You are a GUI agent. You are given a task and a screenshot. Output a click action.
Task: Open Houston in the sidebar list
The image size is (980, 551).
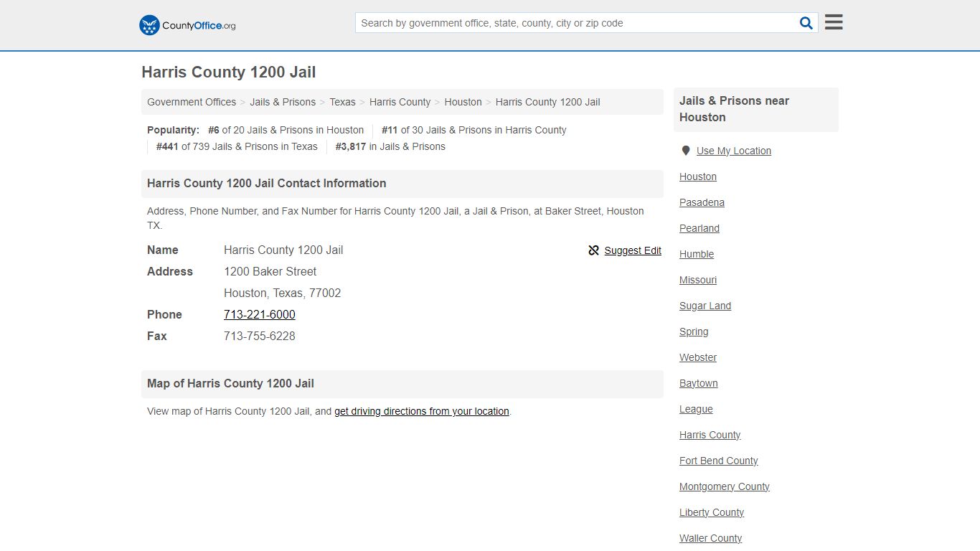point(698,176)
